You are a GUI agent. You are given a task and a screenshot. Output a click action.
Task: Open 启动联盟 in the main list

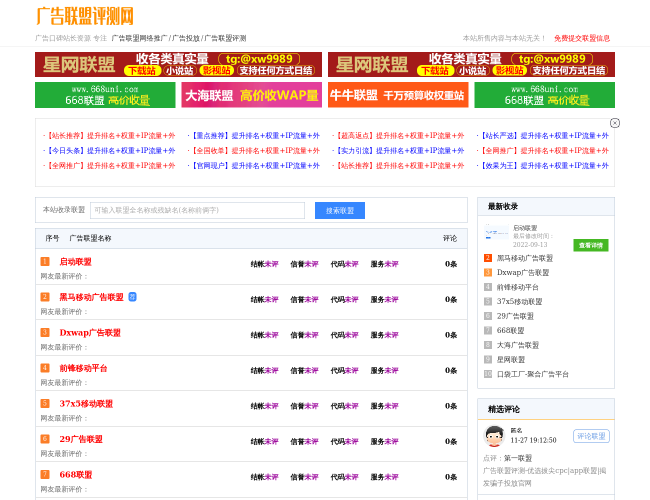click(x=75, y=262)
